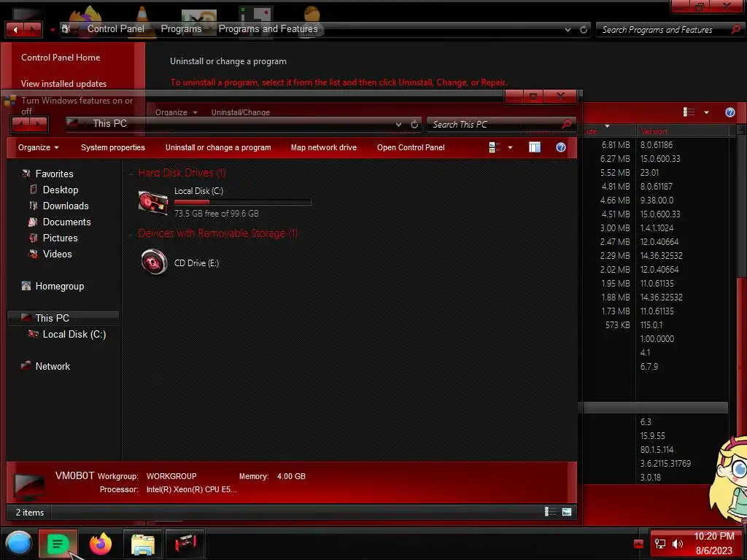The width and height of the screenshot is (747, 560).
Task: Open Videos in navigation pane
Action: (x=57, y=254)
